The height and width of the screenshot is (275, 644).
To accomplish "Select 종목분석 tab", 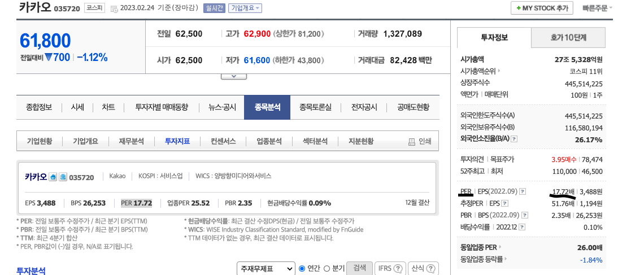I will [267, 107].
